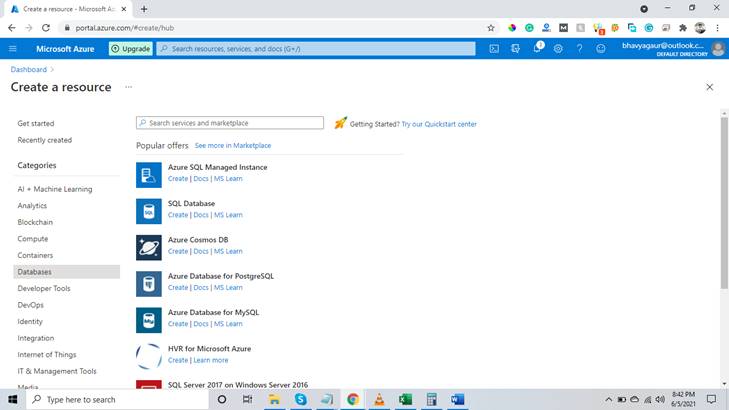This screenshot has width=729, height=410.
Task: Click the Upgrade button
Action: coord(131,48)
